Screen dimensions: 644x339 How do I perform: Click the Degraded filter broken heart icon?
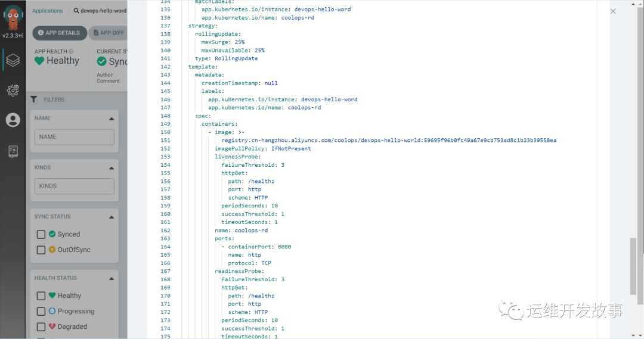[x=52, y=326]
